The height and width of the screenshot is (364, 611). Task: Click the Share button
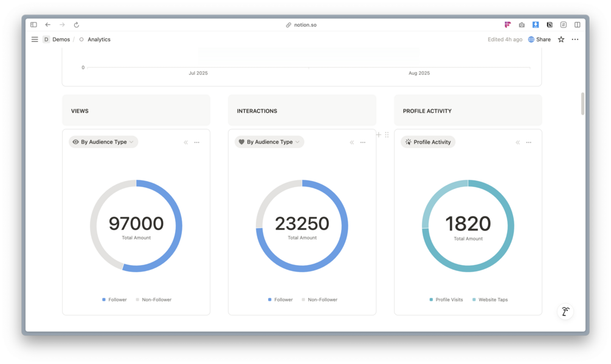point(539,39)
